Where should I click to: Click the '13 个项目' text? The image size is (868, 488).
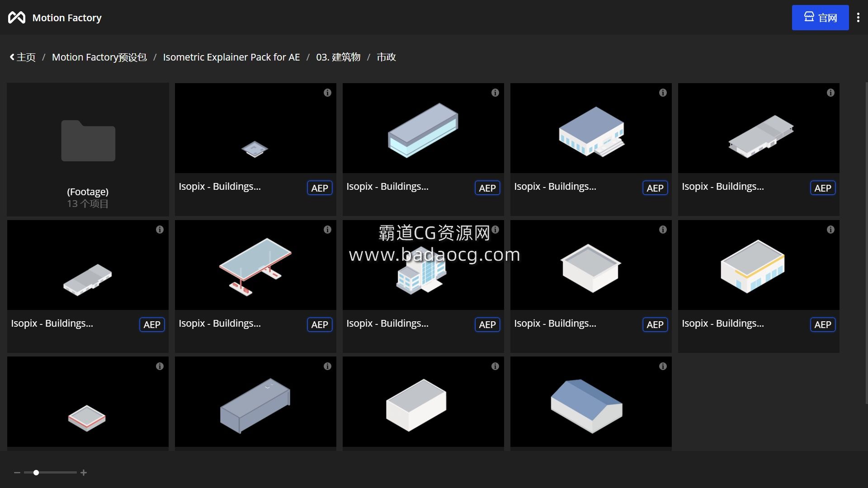[x=88, y=204]
